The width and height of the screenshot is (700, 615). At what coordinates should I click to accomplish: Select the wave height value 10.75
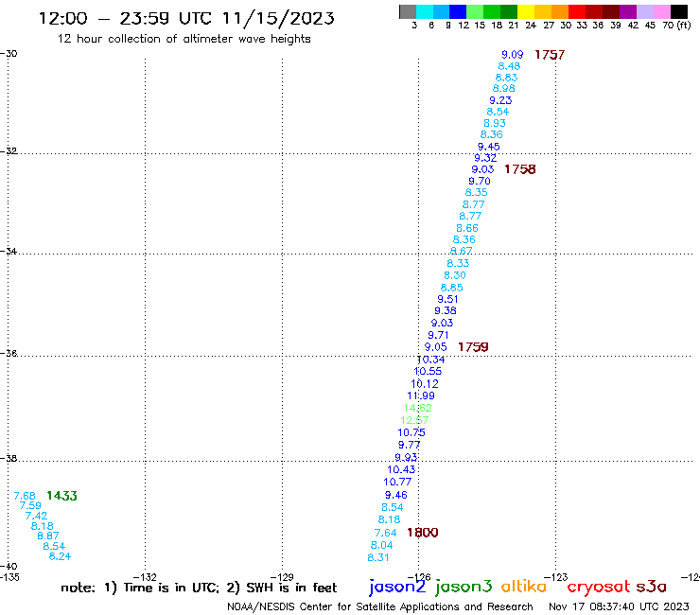tap(411, 432)
